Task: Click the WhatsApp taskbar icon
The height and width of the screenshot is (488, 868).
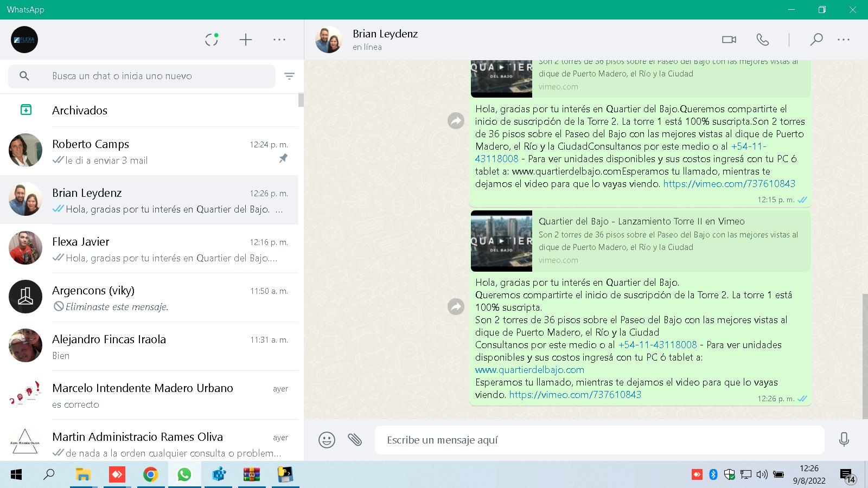Action: pyautogui.click(x=184, y=475)
